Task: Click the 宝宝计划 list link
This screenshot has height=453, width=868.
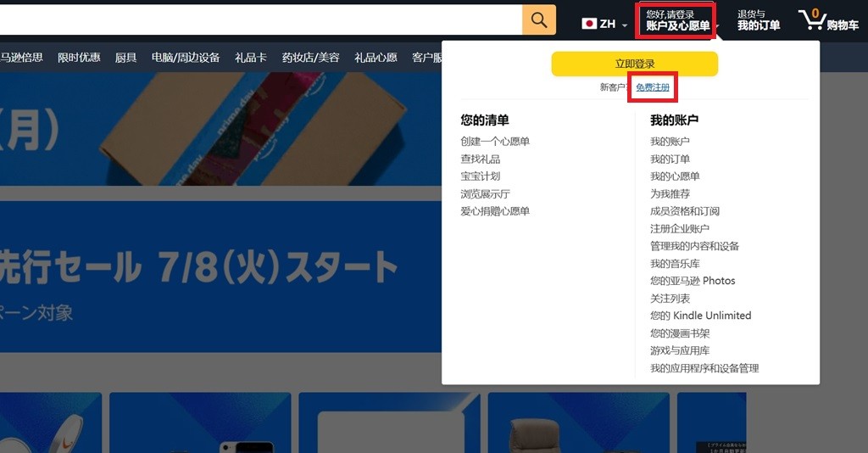Action: click(x=480, y=176)
